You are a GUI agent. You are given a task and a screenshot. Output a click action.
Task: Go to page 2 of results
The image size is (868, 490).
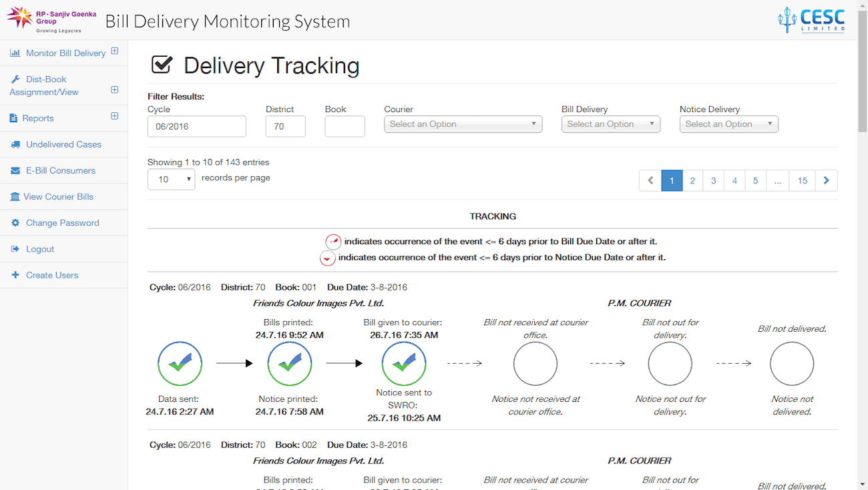692,181
